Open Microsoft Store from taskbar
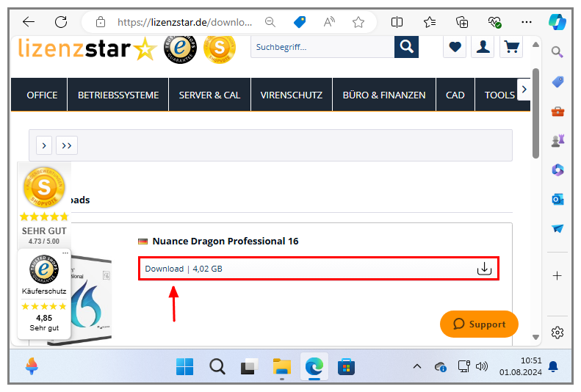The image size is (581, 392). coord(346,367)
